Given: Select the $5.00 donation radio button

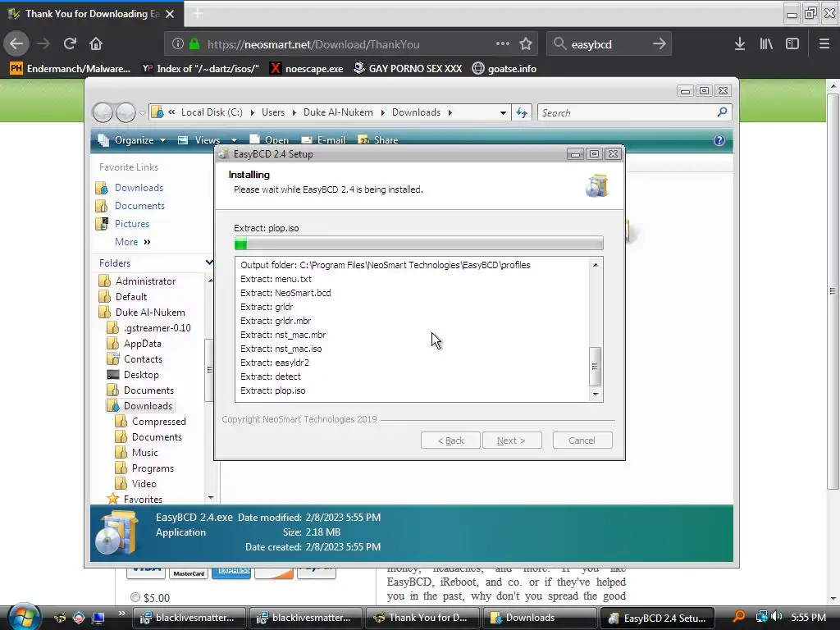Looking at the screenshot, I should click(135, 597).
